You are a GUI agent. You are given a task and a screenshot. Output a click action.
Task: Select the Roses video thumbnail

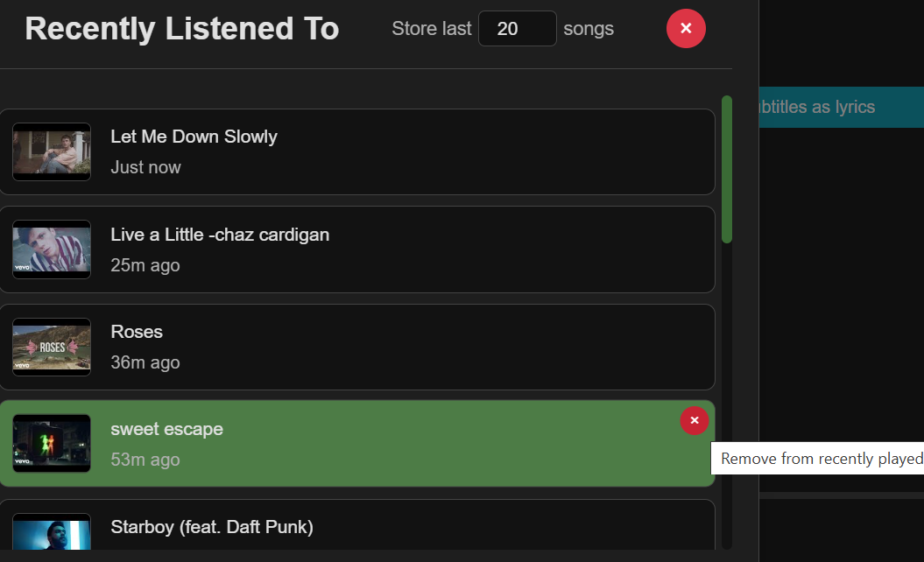pos(52,347)
